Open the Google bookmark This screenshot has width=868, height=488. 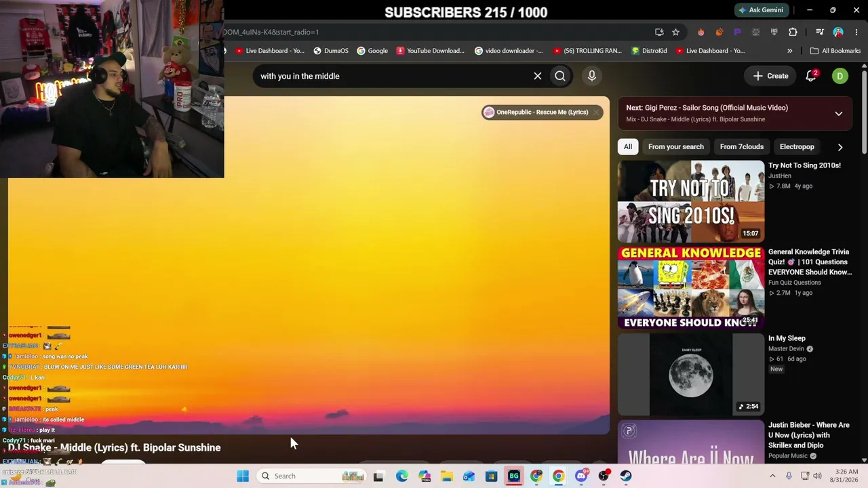[372, 51]
